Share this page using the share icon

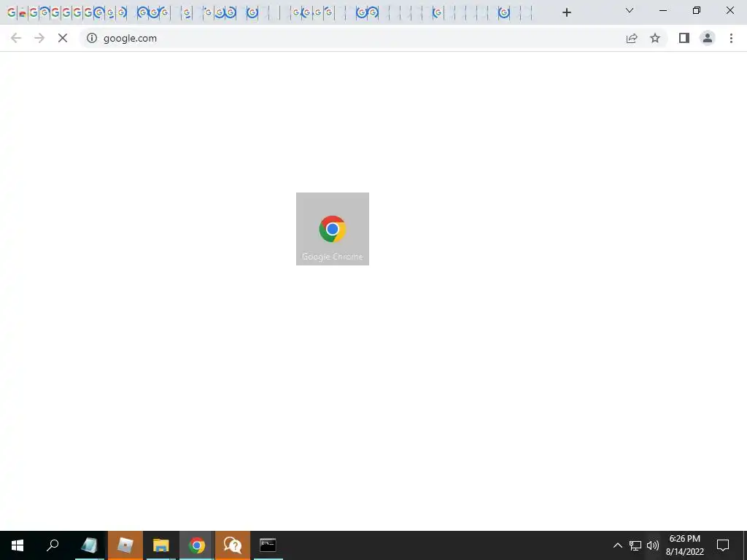632,38
